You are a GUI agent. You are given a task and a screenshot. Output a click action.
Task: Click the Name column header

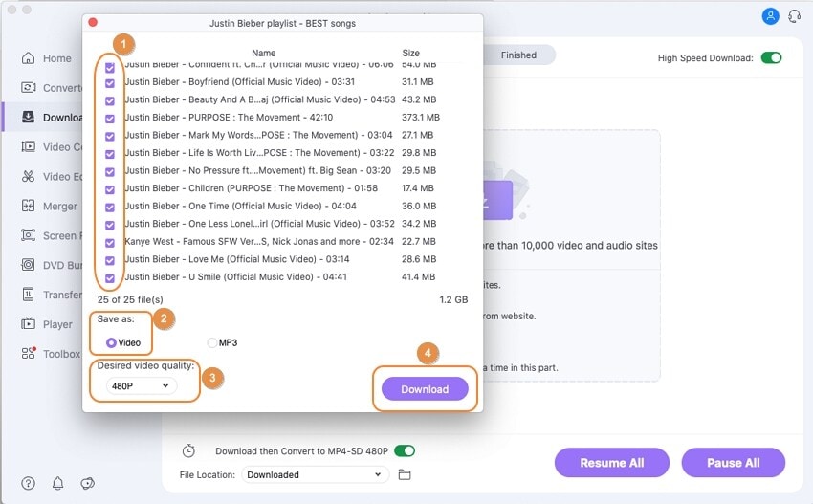tap(263, 53)
